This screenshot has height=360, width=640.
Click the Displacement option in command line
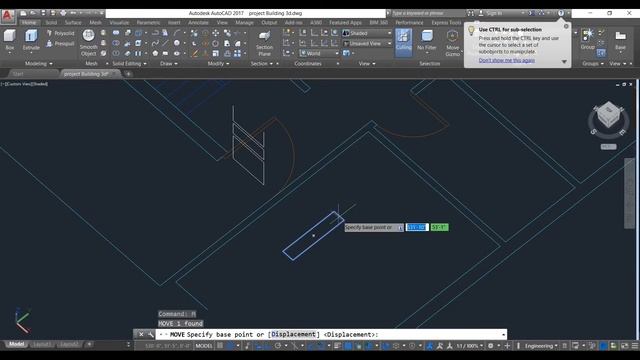[x=294, y=334]
